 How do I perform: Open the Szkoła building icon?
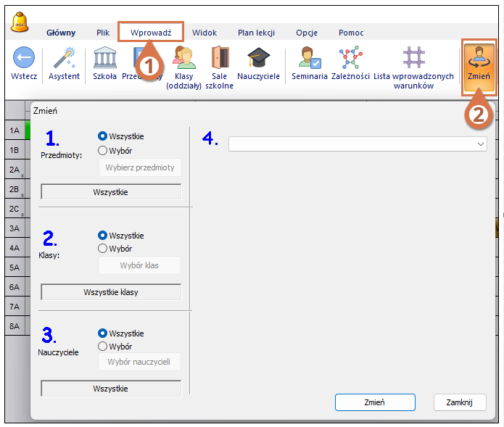click(x=104, y=58)
